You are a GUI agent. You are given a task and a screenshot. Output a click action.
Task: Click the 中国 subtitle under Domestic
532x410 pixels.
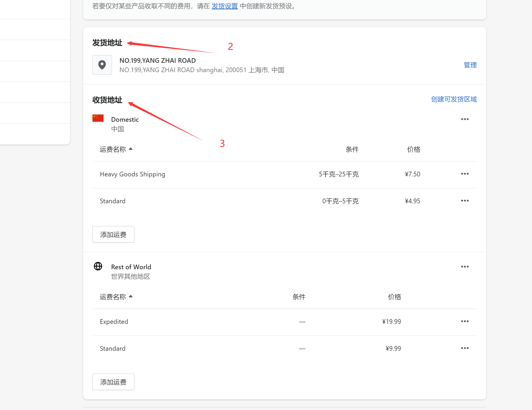pyautogui.click(x=118, y=129)
